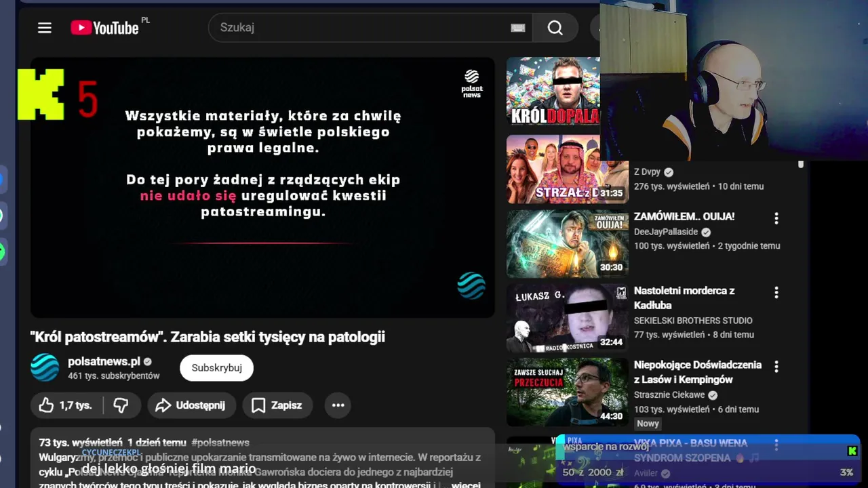This screenshot has width=868, height=488.
Task: Click the video title Król patostreamów
Action: (x=208, y=337)
